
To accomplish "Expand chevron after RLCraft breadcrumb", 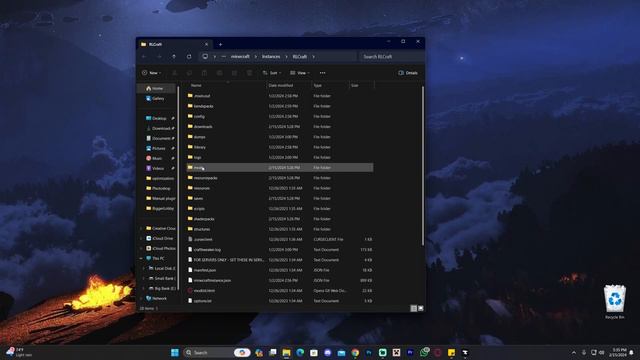I will click(313, 57).
